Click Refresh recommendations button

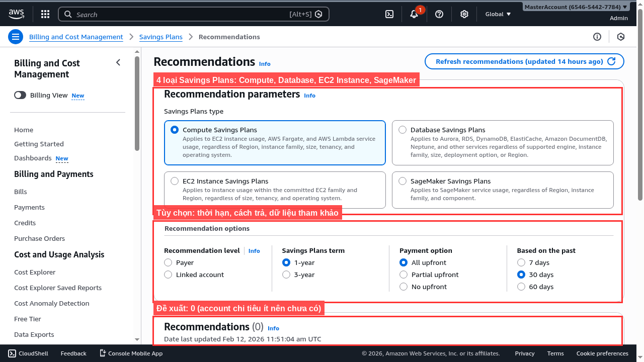pos(524,61)
